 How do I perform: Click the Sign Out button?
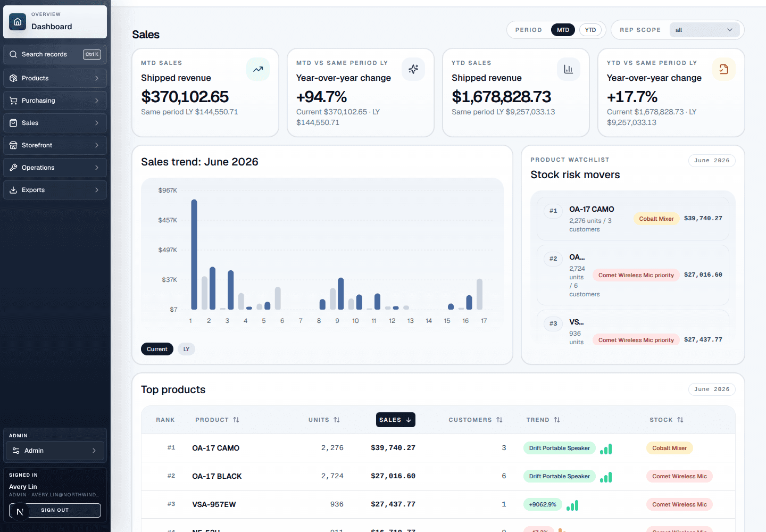(x=55, y=510)
